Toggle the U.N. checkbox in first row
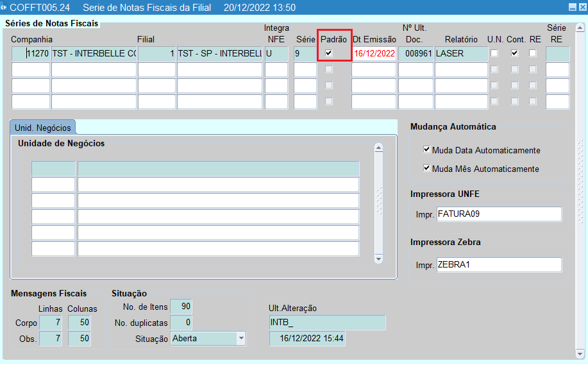588x365 pixels. pyautogui.click(x=494, y=53)
